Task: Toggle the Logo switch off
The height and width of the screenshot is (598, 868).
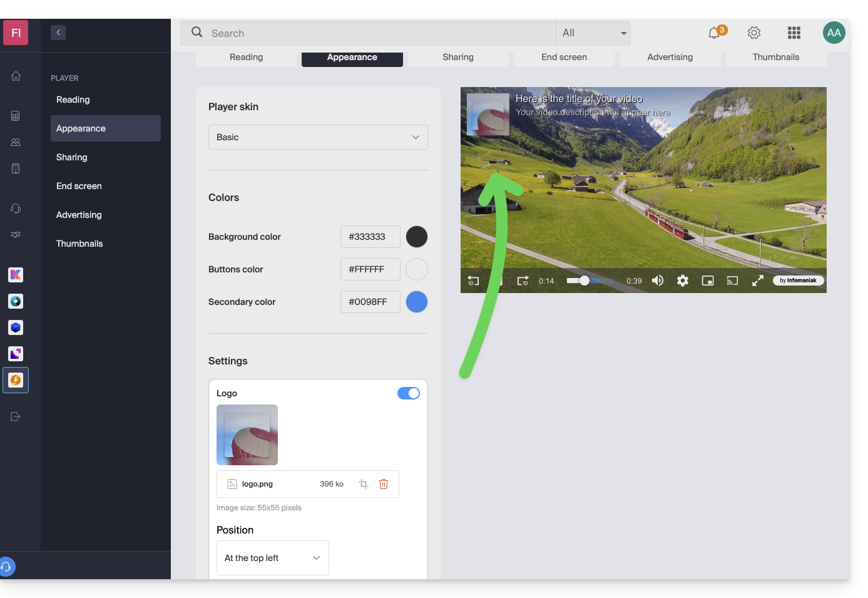Action: pos(409,393)
